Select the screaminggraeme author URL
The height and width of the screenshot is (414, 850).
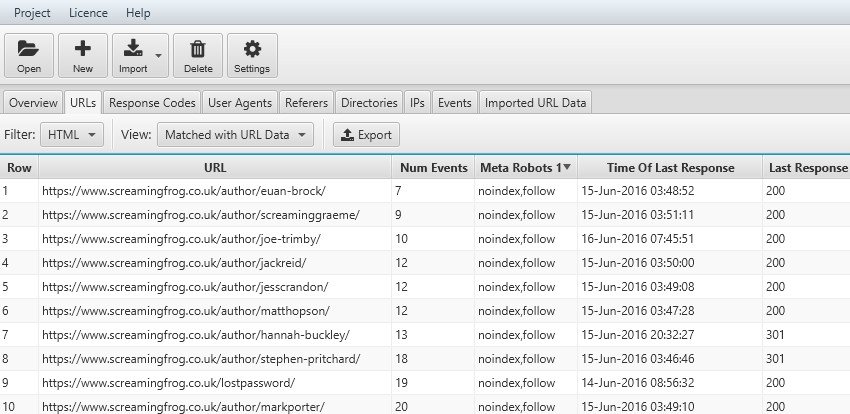(x=201, y=215)
